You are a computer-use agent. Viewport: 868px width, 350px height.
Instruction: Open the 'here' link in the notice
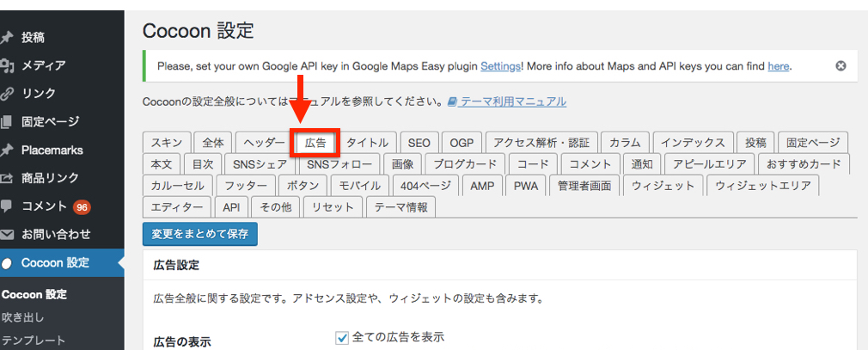(778, 66)
